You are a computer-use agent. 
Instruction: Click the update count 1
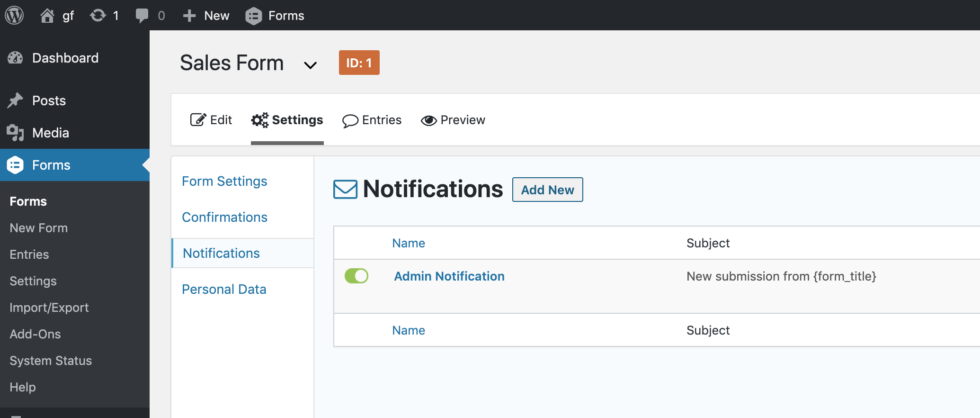tap(116, 16)
